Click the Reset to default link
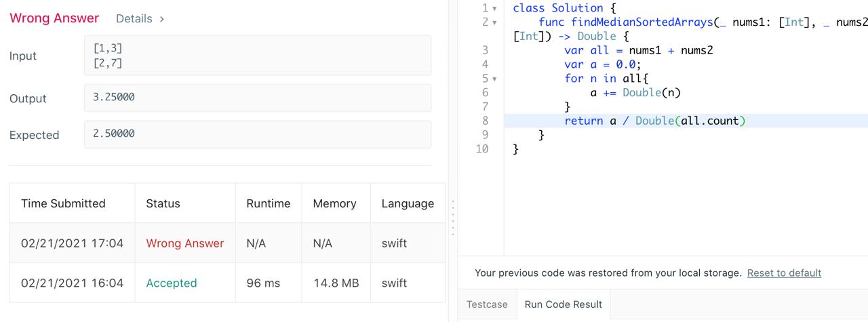 point(784,273)
